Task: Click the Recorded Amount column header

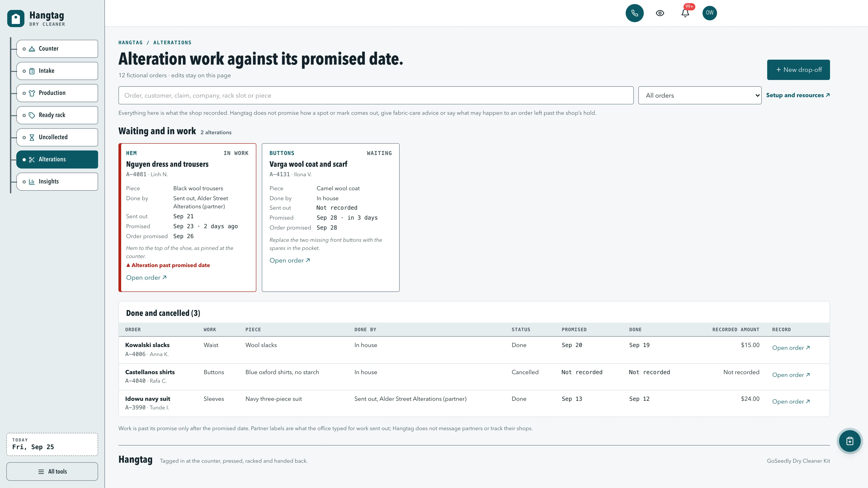Action: [736, 330]
